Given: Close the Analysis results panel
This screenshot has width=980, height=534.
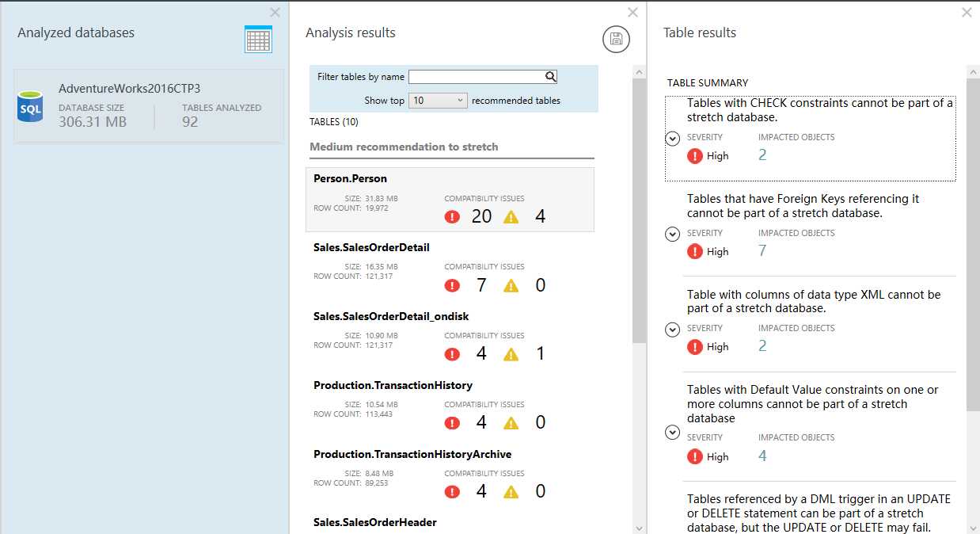Looking at the screenshot, I should (632, 12).
